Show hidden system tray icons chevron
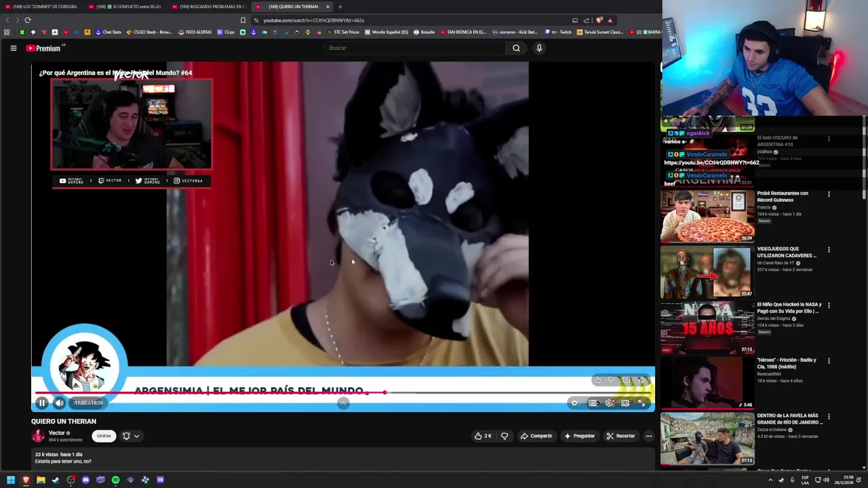Image resolution: width=868 pixels, height=488 pixels. [x=770, y=480]
